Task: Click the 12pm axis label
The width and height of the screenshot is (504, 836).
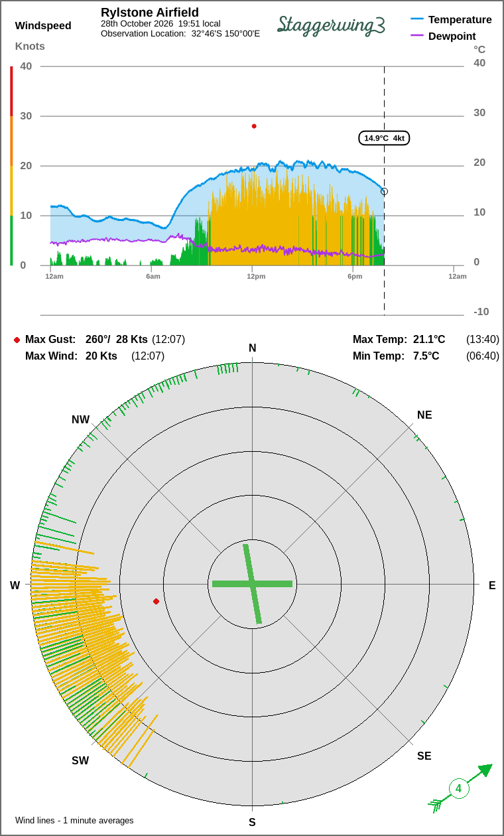Action: pos(256,276)
